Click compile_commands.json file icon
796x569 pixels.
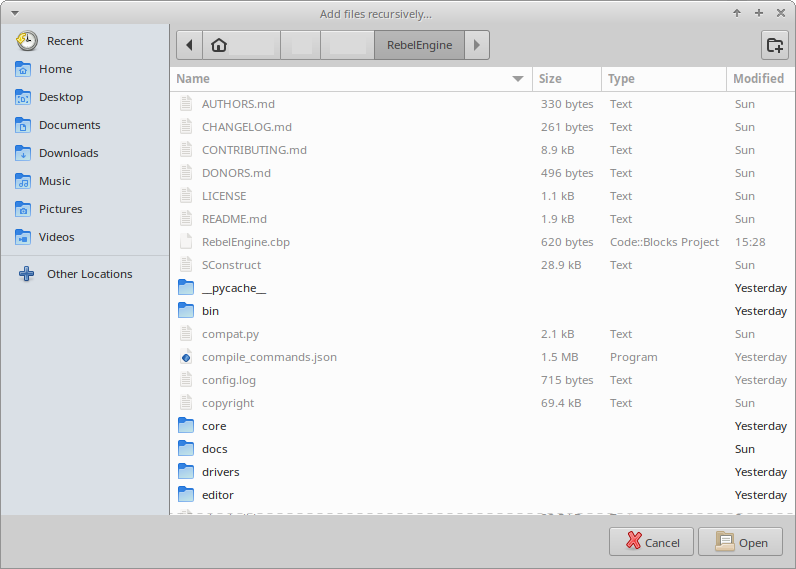pyautogui.click(x=186, y=357)
